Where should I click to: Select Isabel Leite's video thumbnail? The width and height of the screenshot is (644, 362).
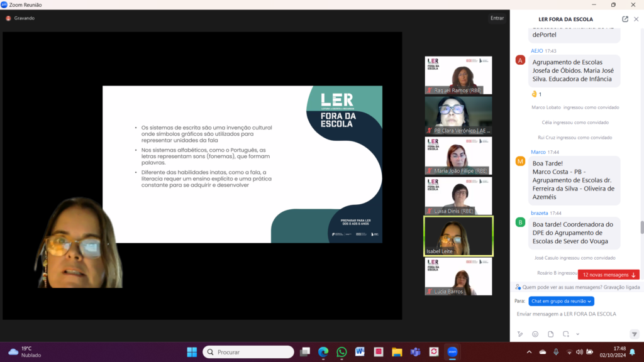pos(458,236)
